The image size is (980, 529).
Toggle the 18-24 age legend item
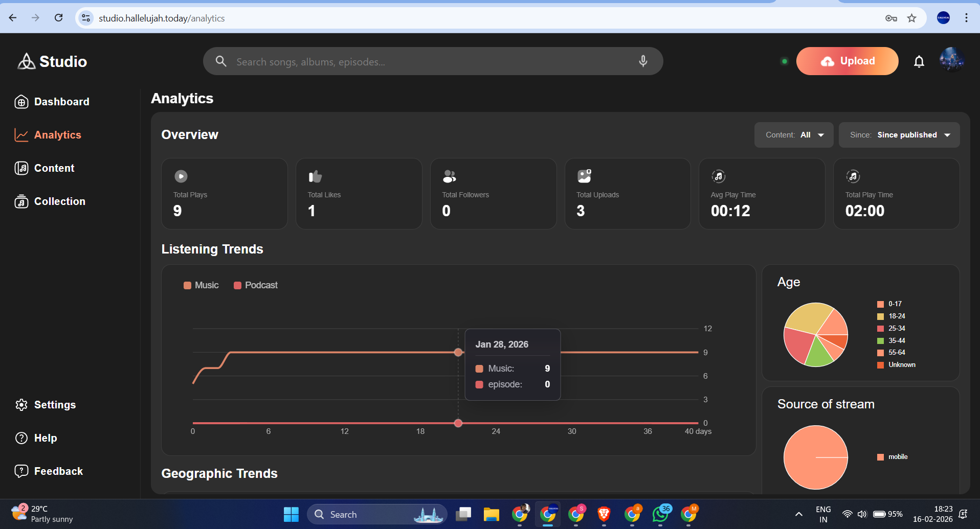pyautogui.click(x=892, y=316)
